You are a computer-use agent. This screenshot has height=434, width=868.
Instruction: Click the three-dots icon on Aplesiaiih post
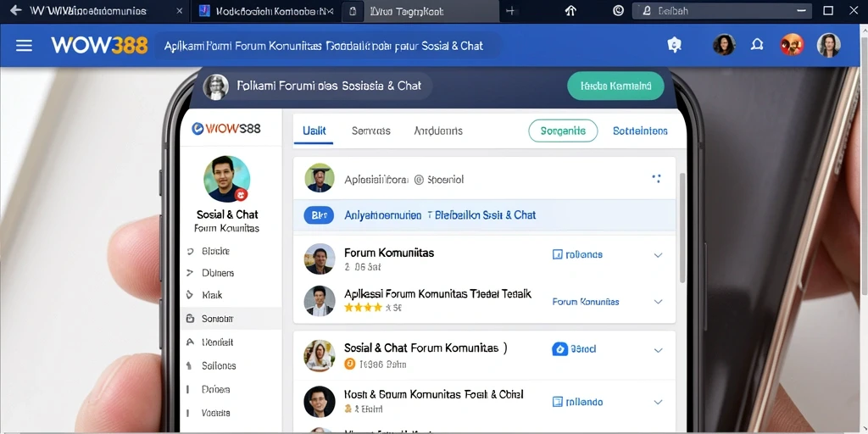coord(657,179)
